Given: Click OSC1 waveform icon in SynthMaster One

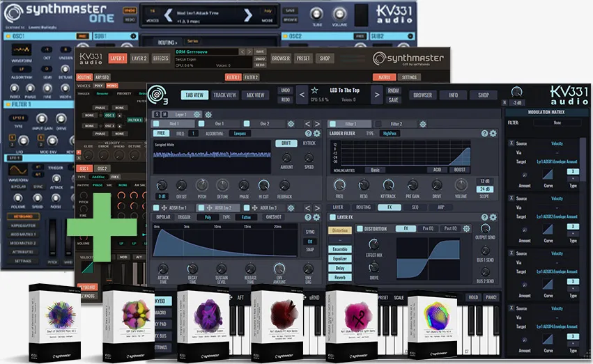Looking at the screenshot, I should coord(21,49).
